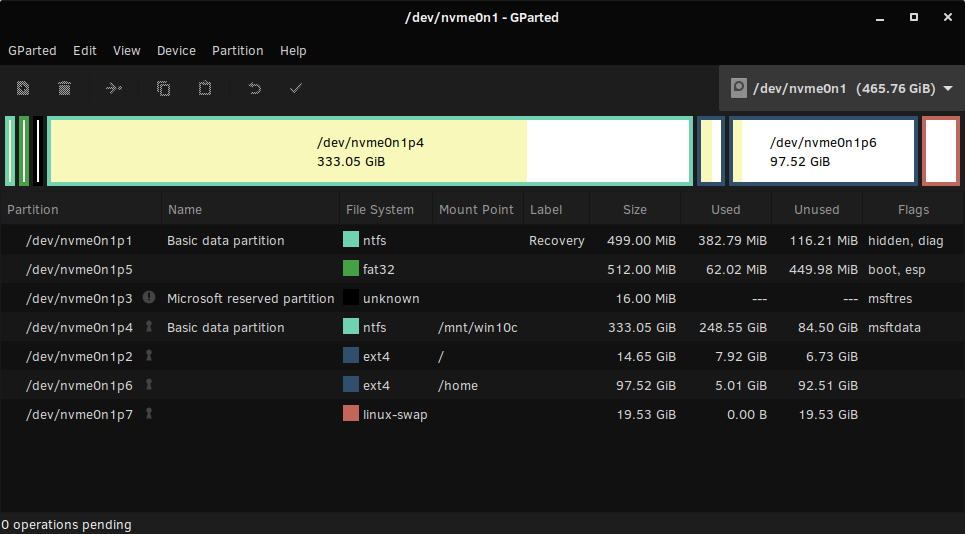Select the /dev/nvme0n1p5 fat32 table row
The width and height of the screenshot is (965, 534).
tap(482, 269)
